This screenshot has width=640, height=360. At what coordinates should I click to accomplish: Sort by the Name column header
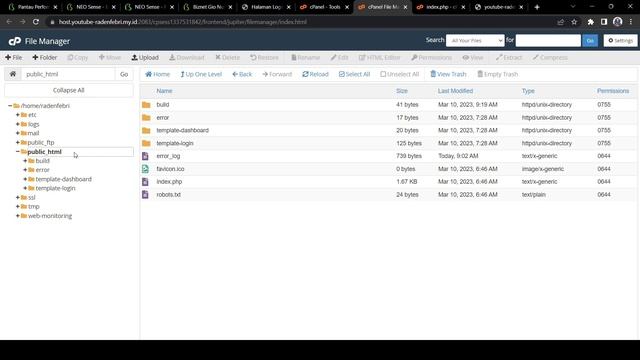tap(164, 91)
